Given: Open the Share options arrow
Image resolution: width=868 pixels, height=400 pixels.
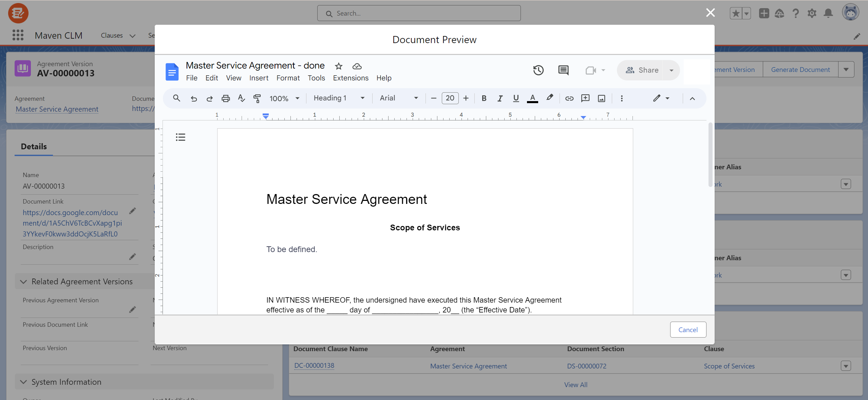Looking at the screenshot, I should point(671,70).
